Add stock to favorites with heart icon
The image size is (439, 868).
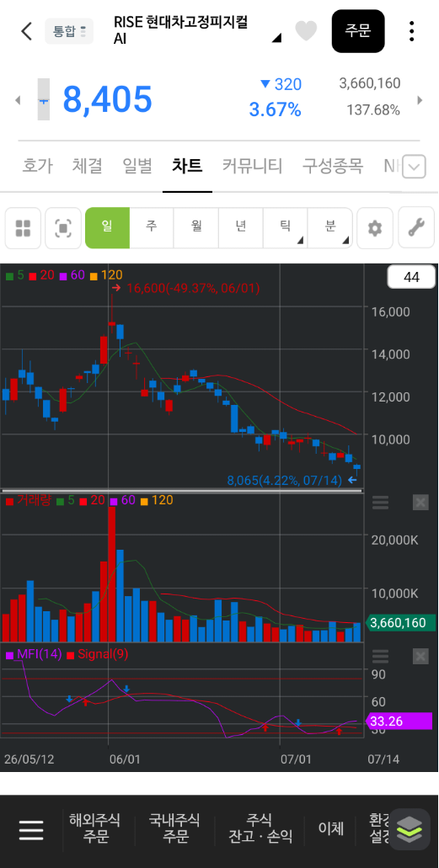(306, 31)
